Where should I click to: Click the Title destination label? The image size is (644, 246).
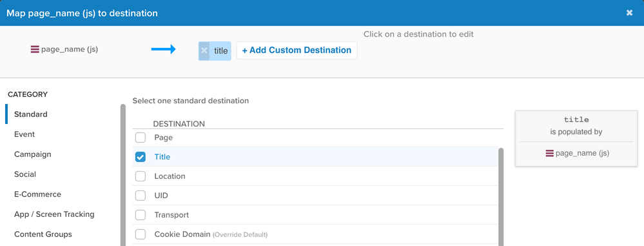[162, 157]
